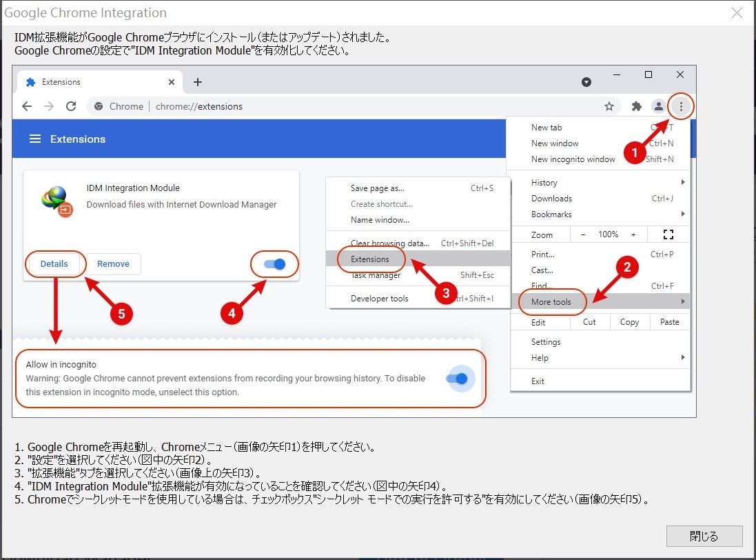This screenshot has height=560, width=756.
Task: Click the Extensions page header title
Action: (78, 139)
